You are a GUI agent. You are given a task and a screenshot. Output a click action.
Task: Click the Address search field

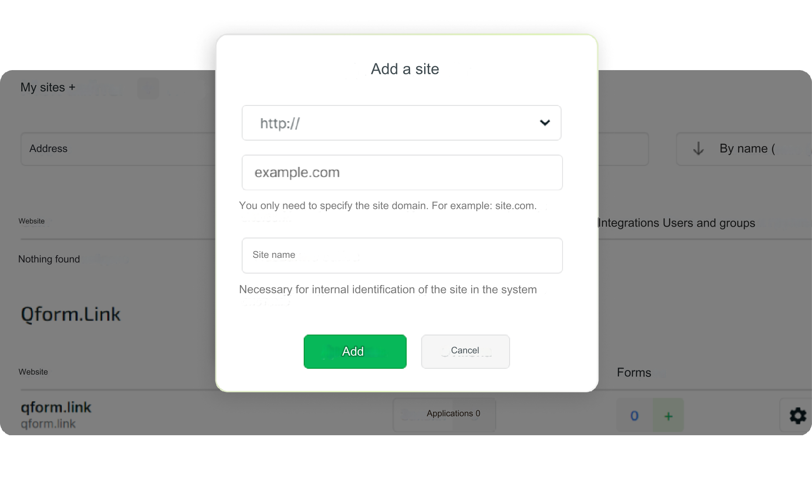[118, 149]
